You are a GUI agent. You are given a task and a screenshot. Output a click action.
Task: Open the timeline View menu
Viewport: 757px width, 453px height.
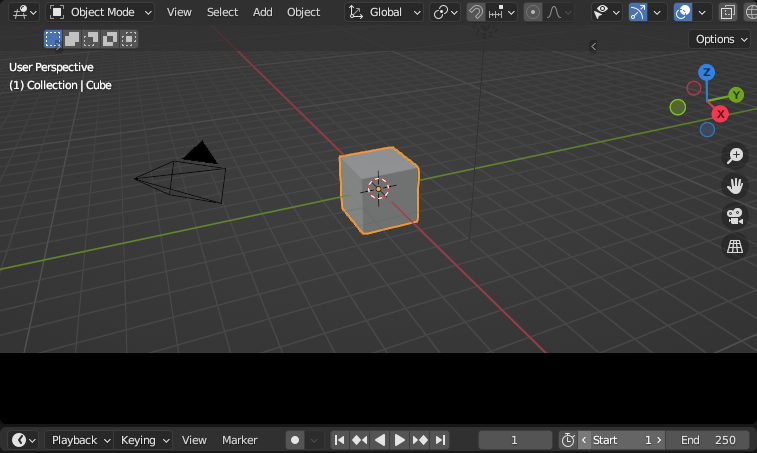(194, 440)
